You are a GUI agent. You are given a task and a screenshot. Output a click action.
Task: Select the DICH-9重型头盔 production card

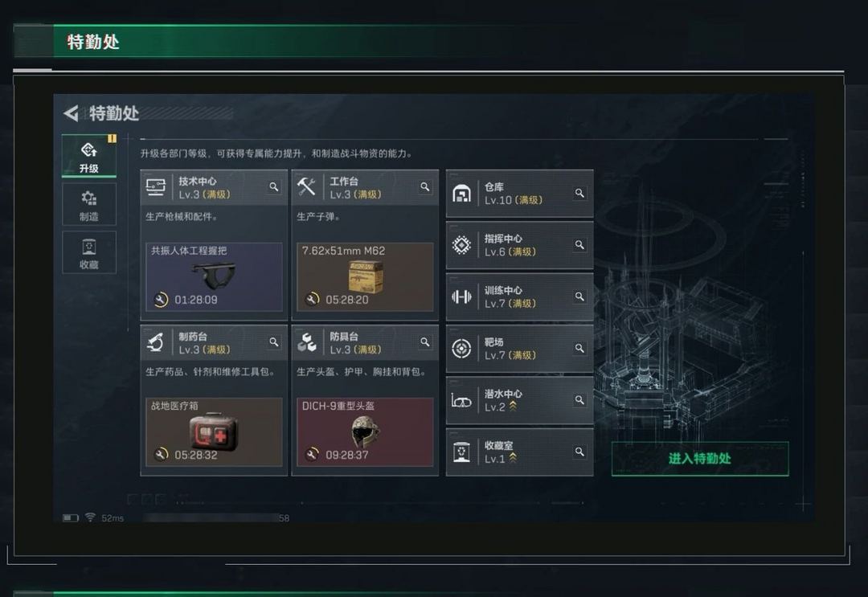click(365, 432)
